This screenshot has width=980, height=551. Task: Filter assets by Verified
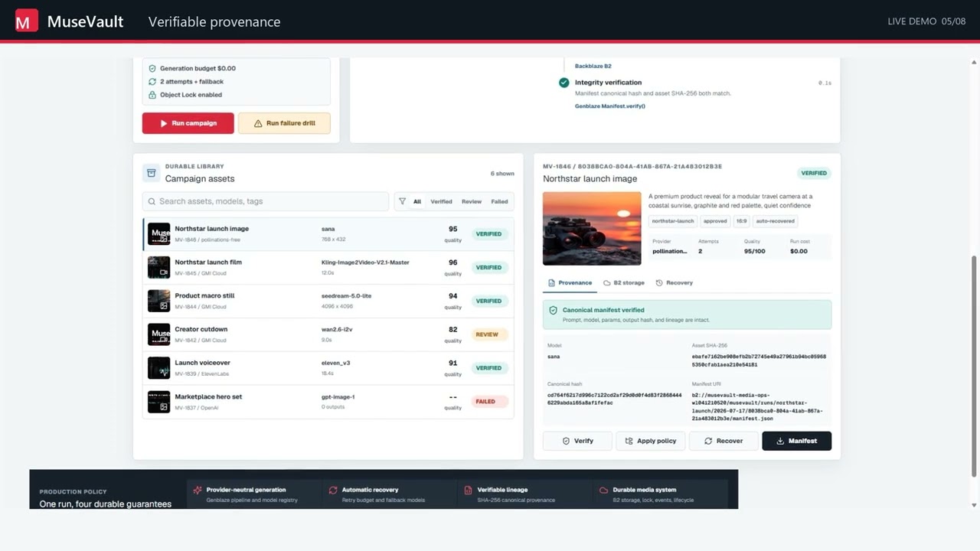pos(441,201)
